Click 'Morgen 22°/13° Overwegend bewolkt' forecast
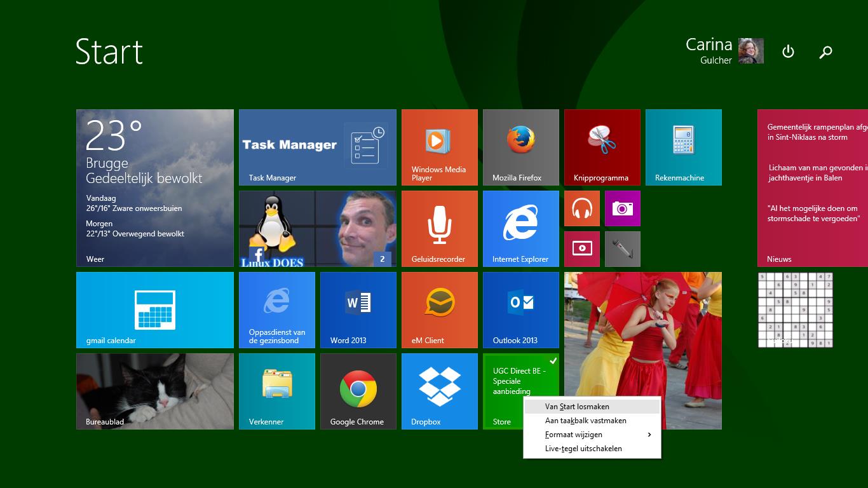The height and width of the screenshot is (488, 868). point(135,229)
